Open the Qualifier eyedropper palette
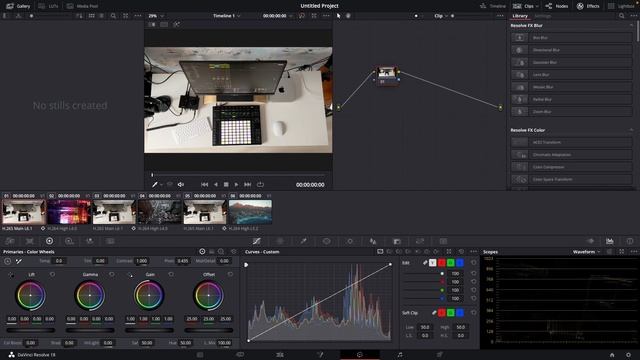This screenshot has width=640, height=360. (x=303, y=241)
